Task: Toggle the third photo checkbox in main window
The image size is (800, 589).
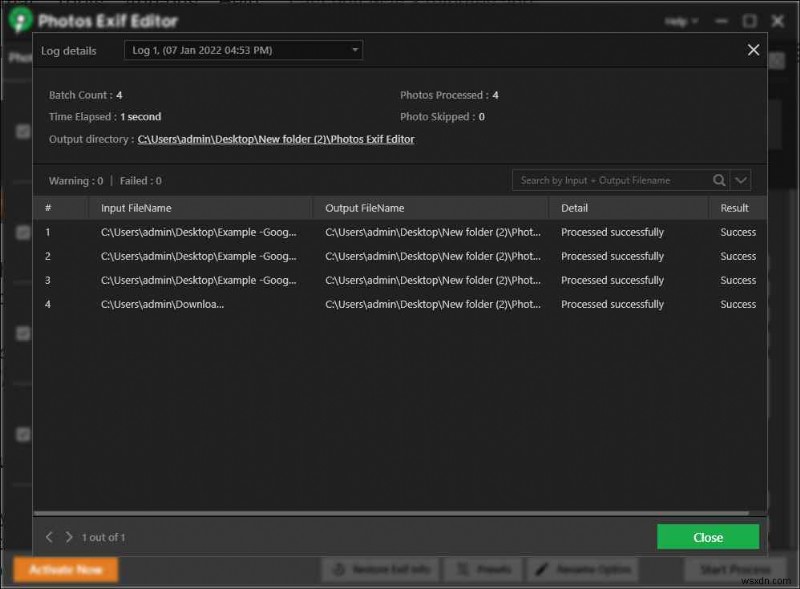Action: point(23,334)
